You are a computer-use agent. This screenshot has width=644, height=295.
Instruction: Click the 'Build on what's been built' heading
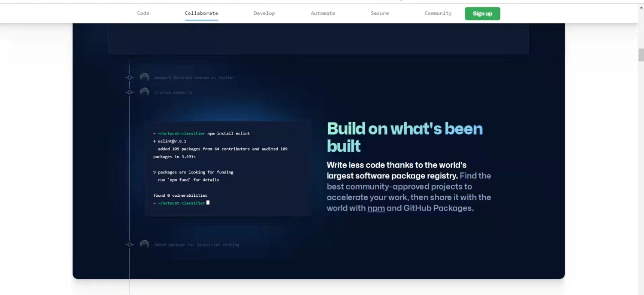tap(405, 137)
